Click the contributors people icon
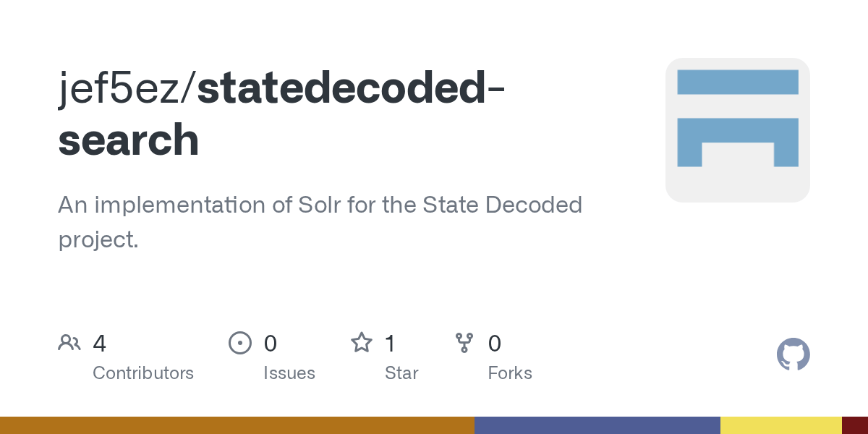 pyautogui.click(x=69, y=343)
